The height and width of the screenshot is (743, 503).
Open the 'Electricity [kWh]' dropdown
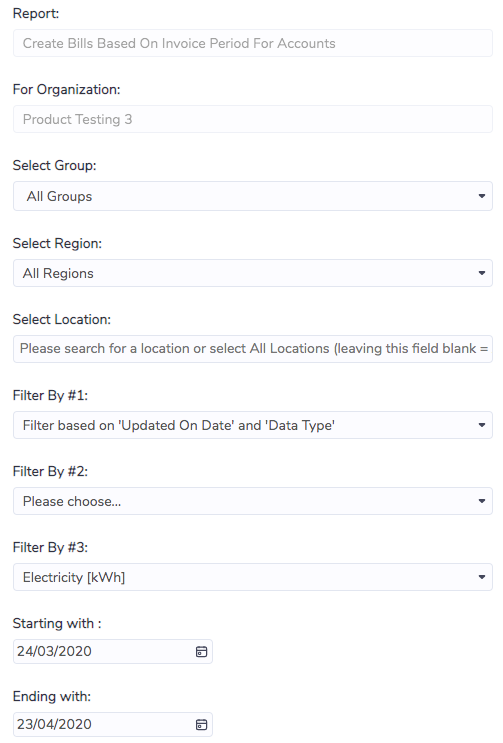[253, 577]
